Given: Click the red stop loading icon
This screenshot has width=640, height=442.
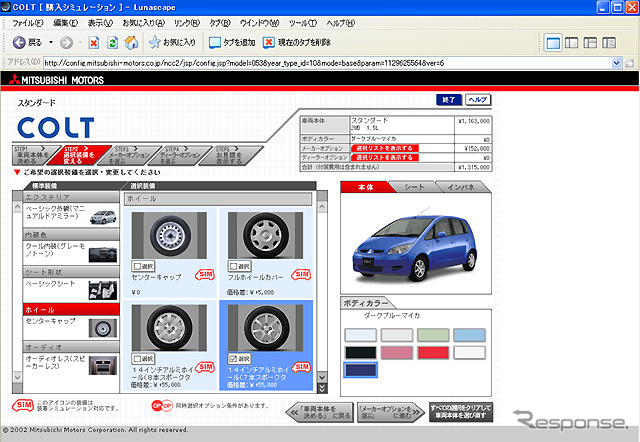Looking at the screenshot, I should (x=93, y=42).
